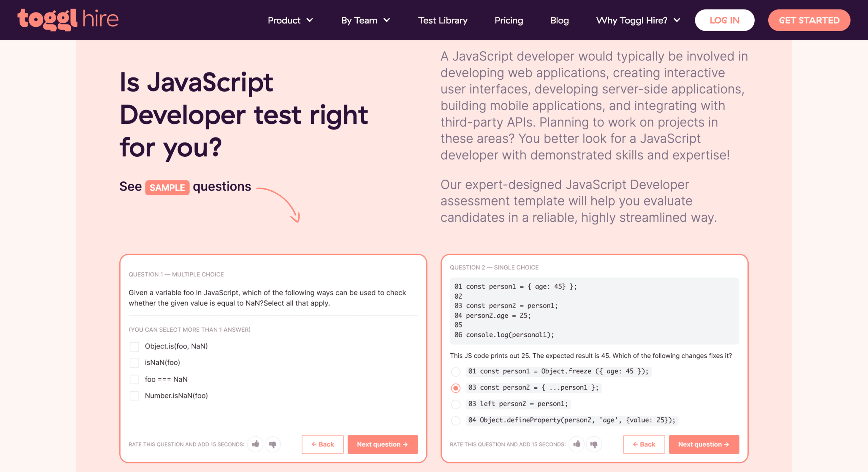868x472 pixels.
Task: Open the By Team dropdown
Action: click(x=366, y=20)
